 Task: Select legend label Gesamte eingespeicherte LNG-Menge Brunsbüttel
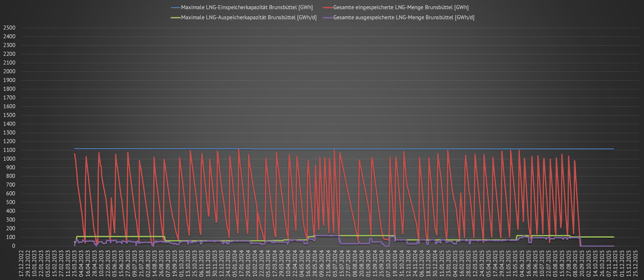tap(401, 7)
